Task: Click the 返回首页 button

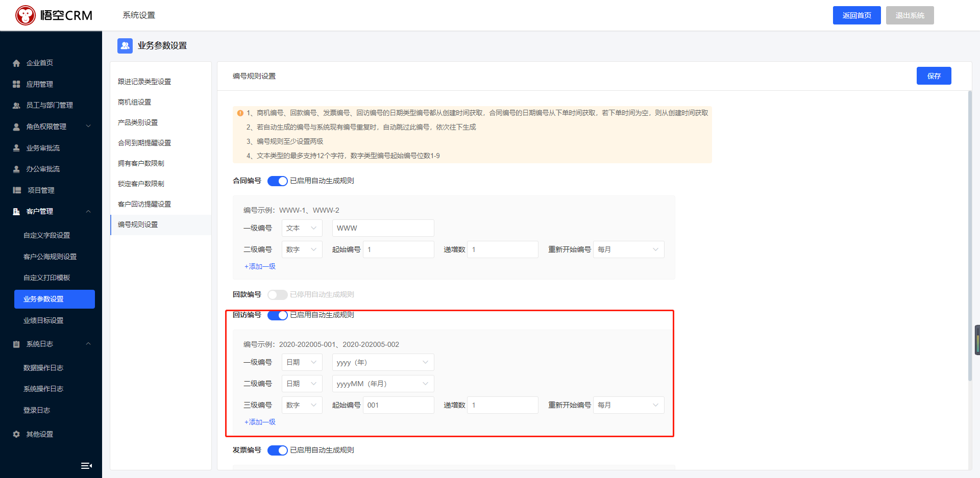Action: click(x=856, y=15)
